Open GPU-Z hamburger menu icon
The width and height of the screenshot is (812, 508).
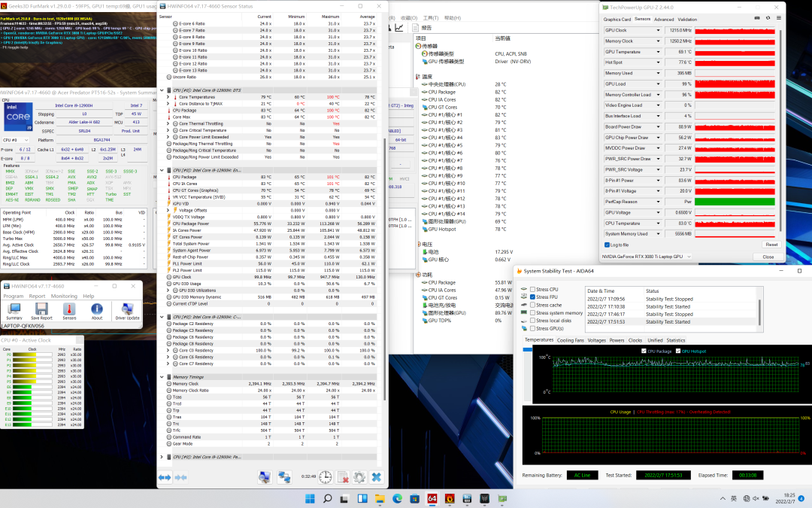(x=778, y=18)
